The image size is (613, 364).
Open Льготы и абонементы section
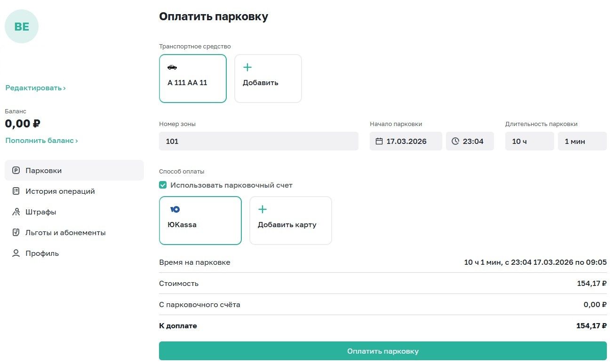tap(74, 232)
